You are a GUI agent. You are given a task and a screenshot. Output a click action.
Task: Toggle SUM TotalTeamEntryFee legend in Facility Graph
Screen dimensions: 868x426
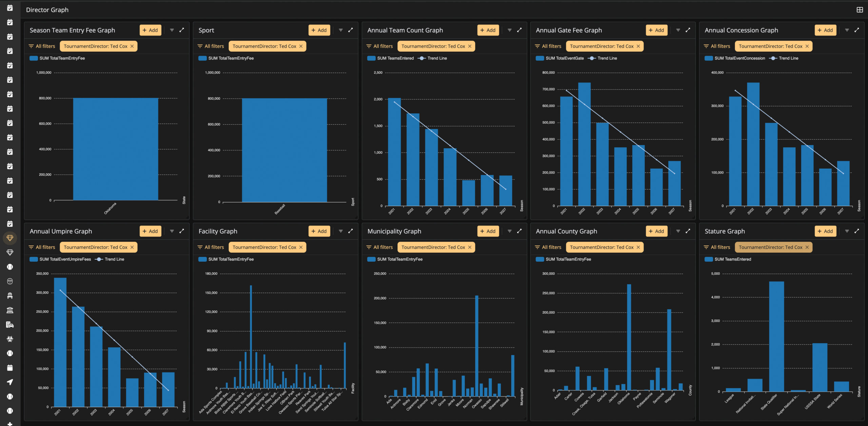[226, 259]
